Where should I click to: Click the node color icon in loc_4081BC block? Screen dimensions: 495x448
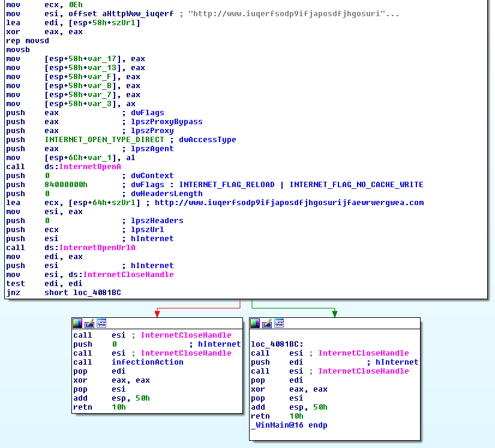point(255,323)
